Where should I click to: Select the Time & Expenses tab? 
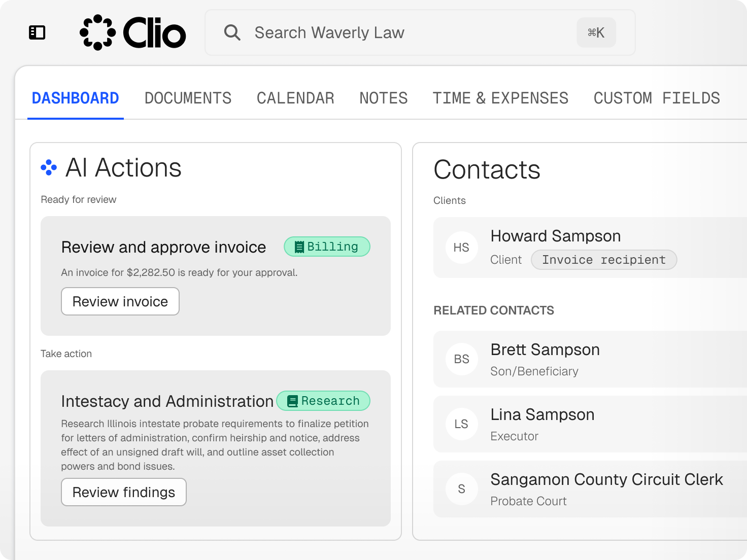(500, 98)
